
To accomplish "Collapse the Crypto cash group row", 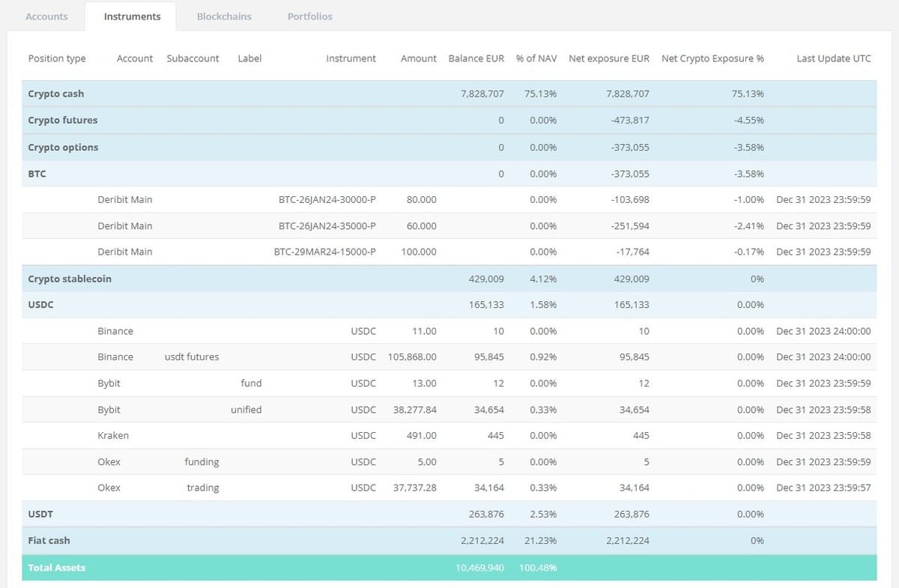I will click(56, 94).
